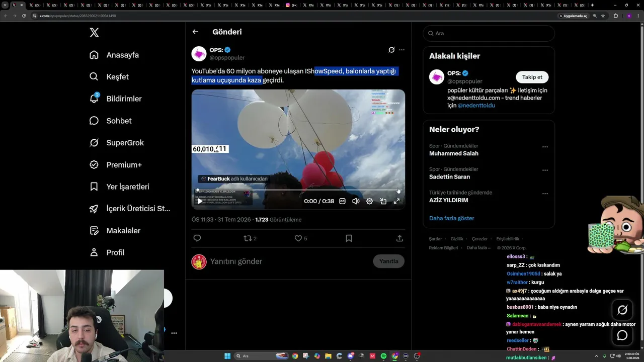Click the reply speech-bubble icon under the post
Image resolution: width=644 pixels, height=362 pixels.
(x=197, y=238)
